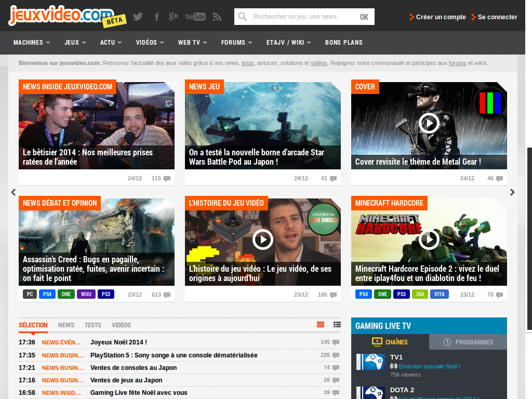Switch news list to compact list view icon
Image resolution: width=532 pixels, height=399 pixels.
(320, 325)
